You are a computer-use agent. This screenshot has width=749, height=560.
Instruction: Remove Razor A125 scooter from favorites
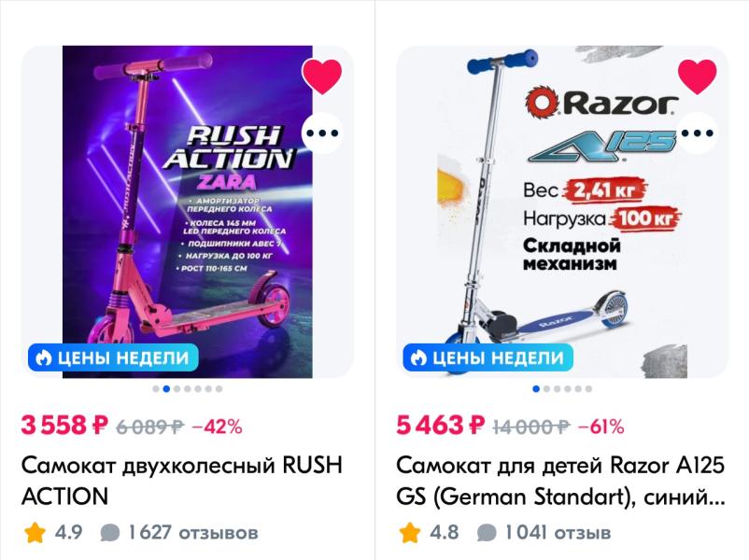point(697,77)
